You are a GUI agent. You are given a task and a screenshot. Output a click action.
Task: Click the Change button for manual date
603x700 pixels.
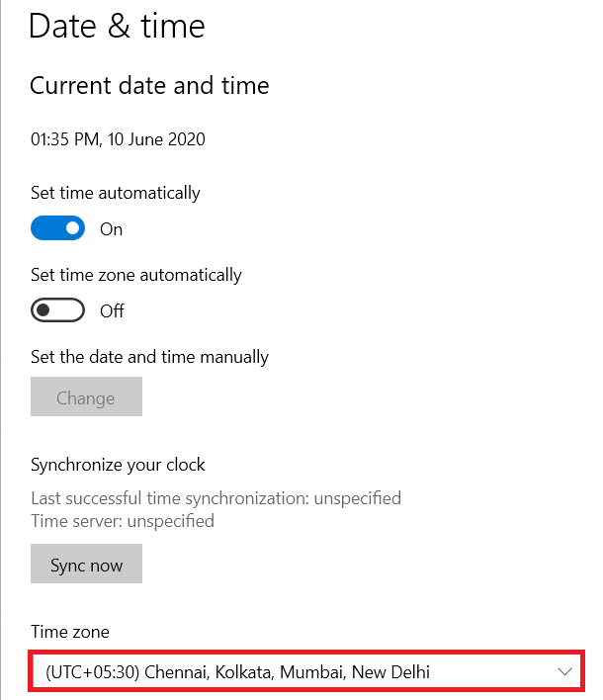[x=86, y=398]
